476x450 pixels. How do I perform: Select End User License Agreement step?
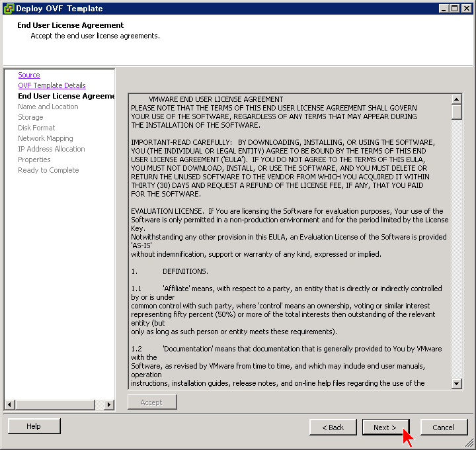click(x=66, y=96)
